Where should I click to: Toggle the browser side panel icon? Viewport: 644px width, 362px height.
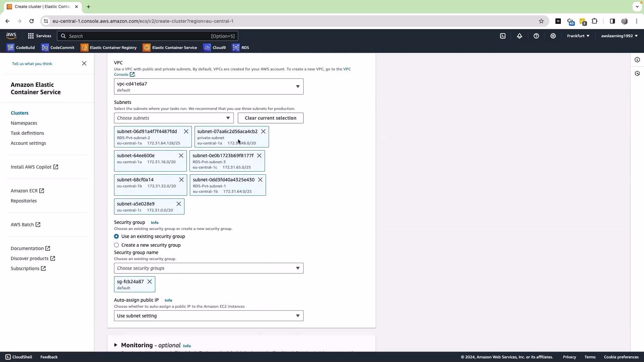tap(612, 21)
